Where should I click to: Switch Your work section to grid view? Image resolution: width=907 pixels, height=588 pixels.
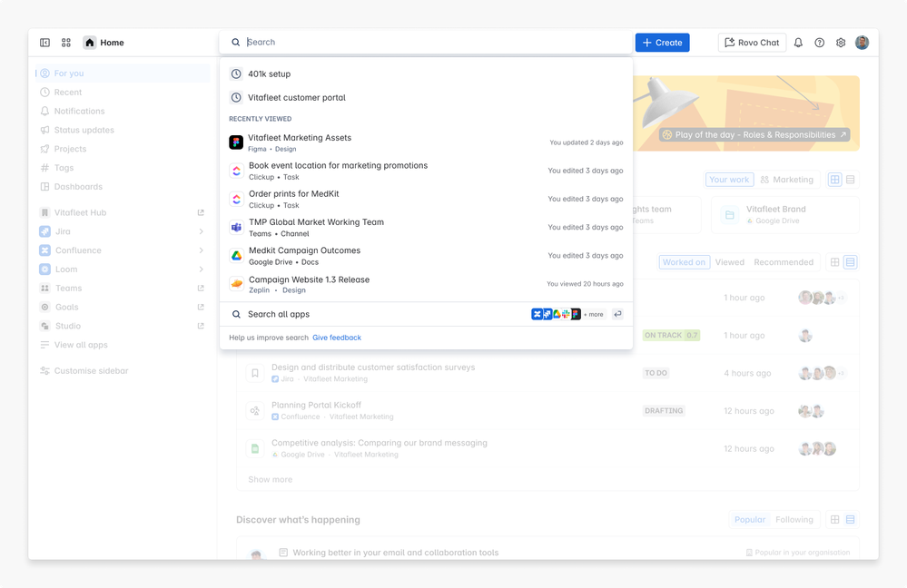click(834, 180)
